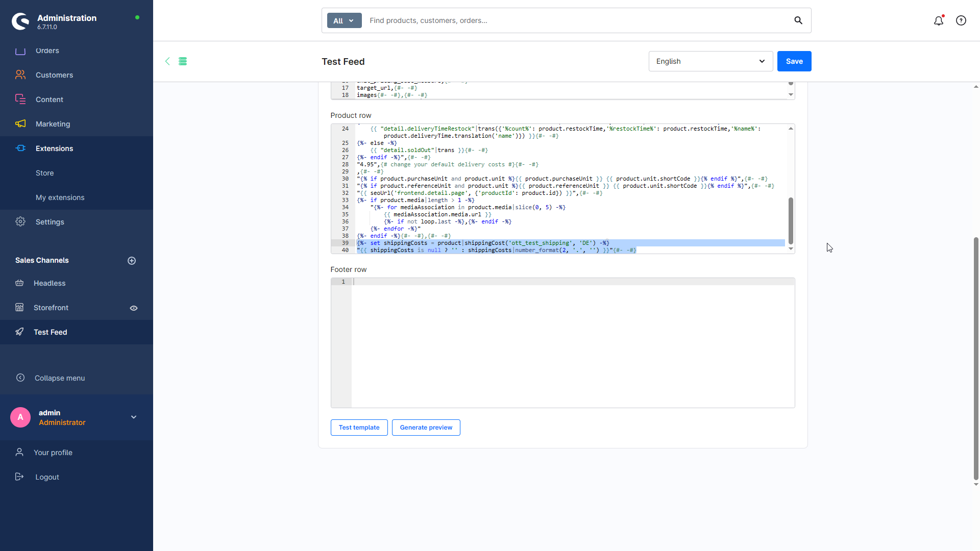Click the Test template button
Image resolution: width=980 pixels, height=551 pixels.
point(359,428)
